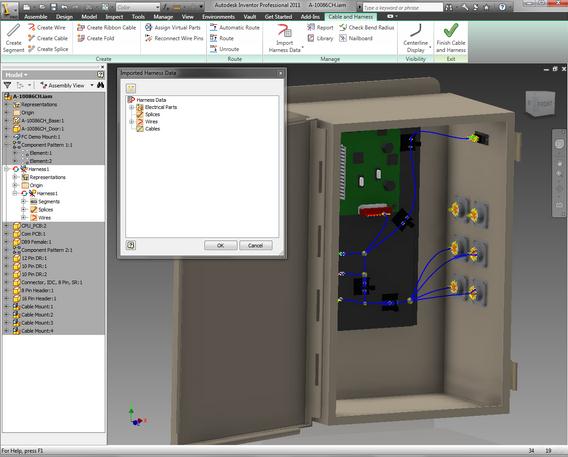This screenshot has height=457, width=568.
Task: Click the Create Cable tool
Action: pos(48,38)
